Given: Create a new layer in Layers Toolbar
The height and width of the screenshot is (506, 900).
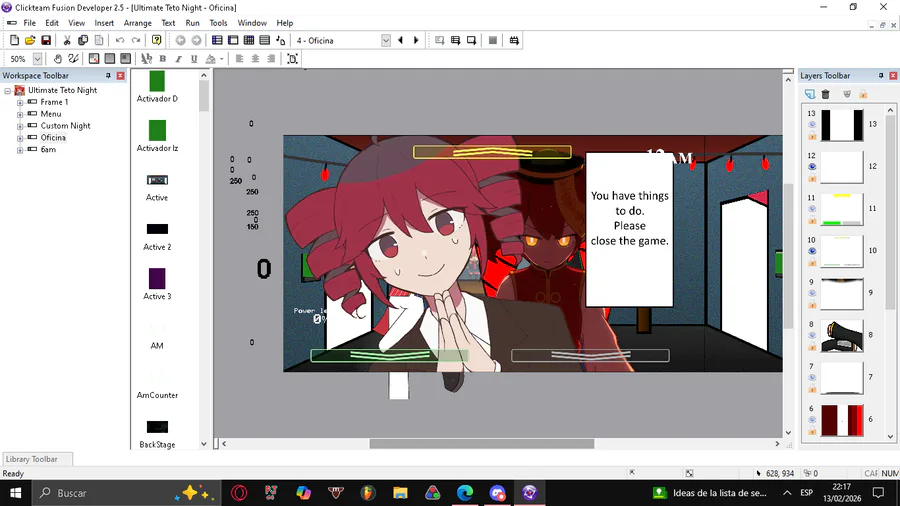Looking at the screenshot, I should (809, 94).
